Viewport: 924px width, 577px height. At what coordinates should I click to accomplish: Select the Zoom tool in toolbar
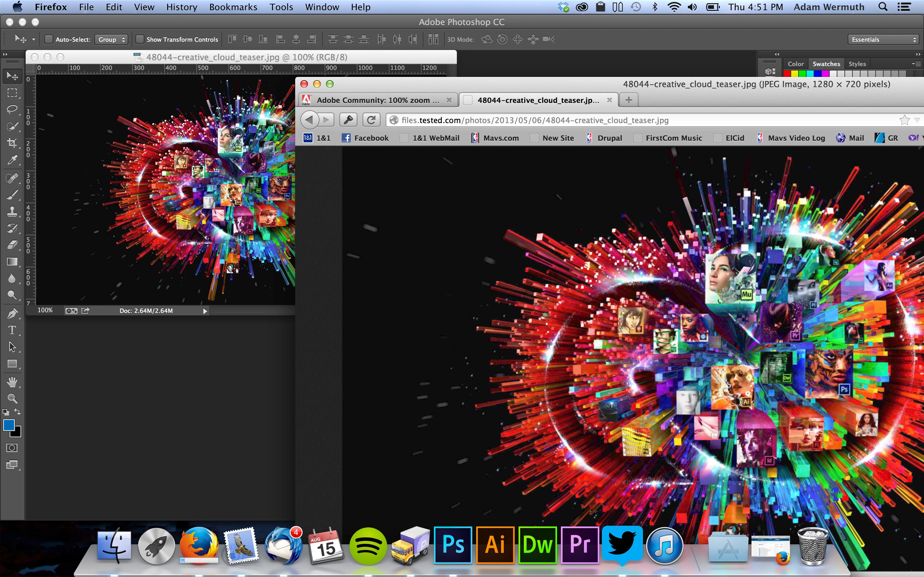[12, 399]
